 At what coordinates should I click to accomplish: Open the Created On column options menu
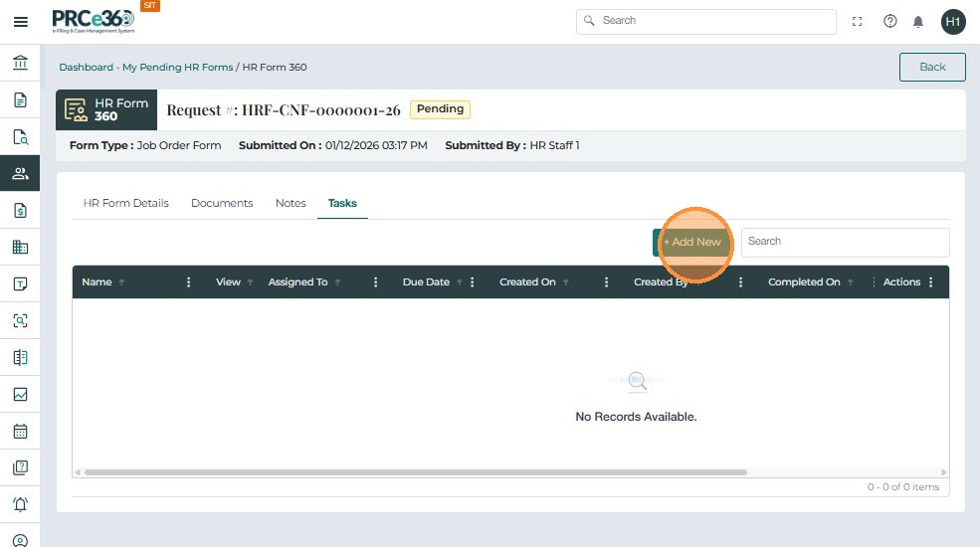coord(606,282)
